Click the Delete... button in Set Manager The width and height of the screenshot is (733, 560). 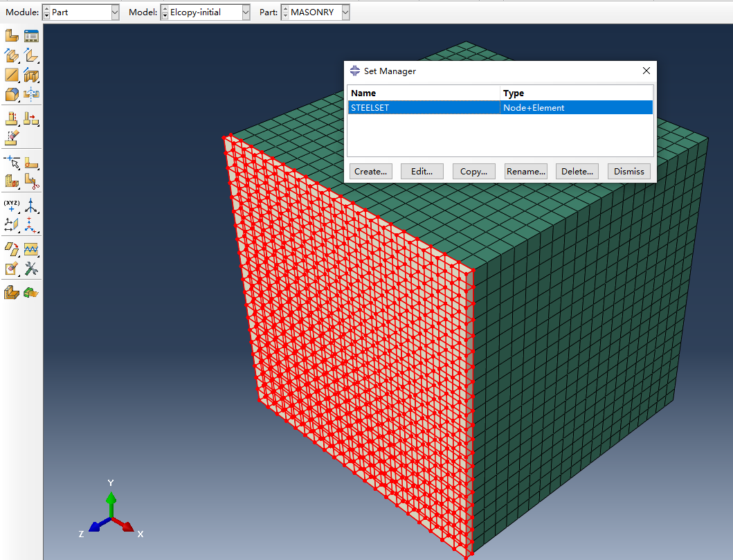(577, 172)
